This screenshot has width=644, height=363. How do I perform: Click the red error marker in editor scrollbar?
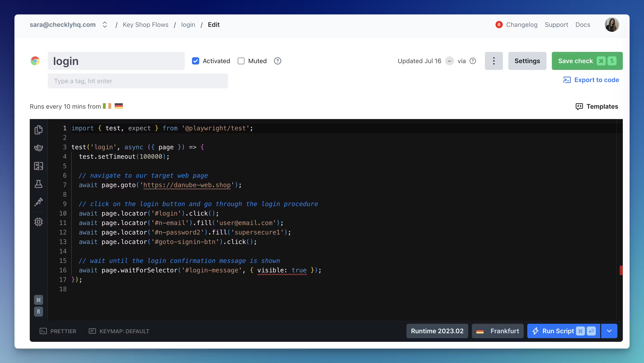(621, 270)
